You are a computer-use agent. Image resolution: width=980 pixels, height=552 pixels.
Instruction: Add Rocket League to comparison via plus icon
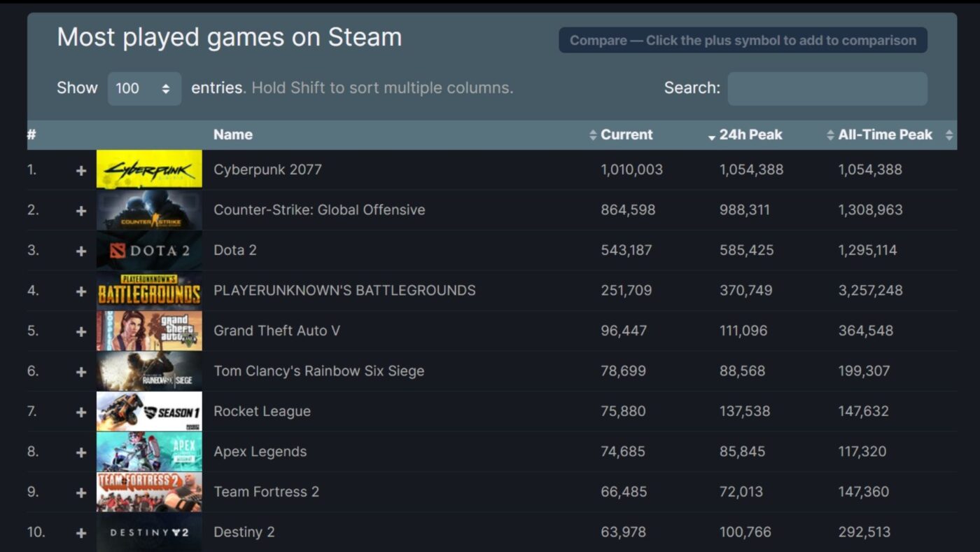pyautogui.click(x=81, y=411)
